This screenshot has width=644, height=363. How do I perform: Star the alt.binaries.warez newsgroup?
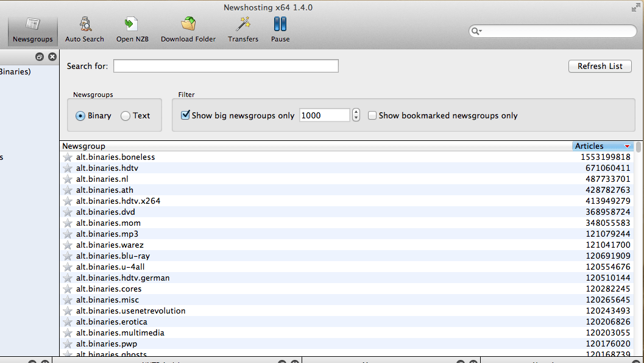pos(68,245)
